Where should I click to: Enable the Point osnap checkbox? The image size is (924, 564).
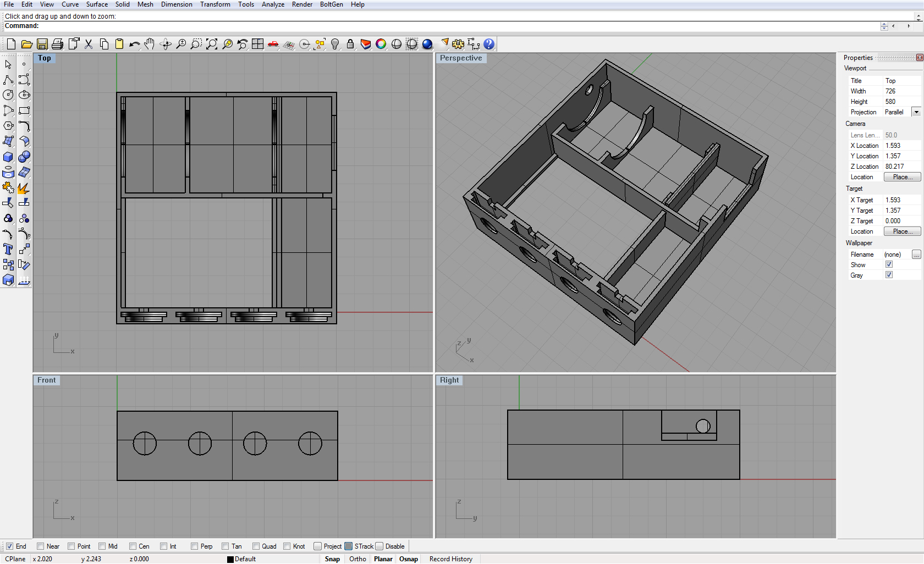click(x=71, y=546)
